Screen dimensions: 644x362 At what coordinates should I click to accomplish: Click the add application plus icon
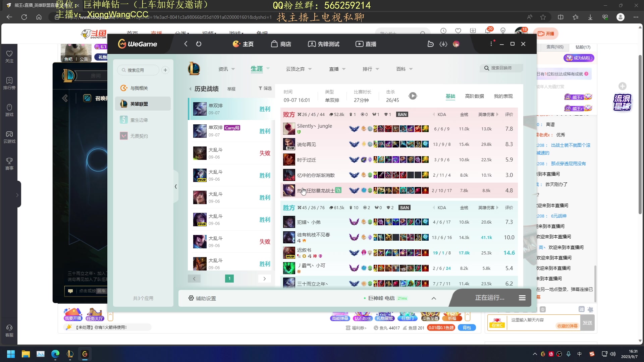165,70
